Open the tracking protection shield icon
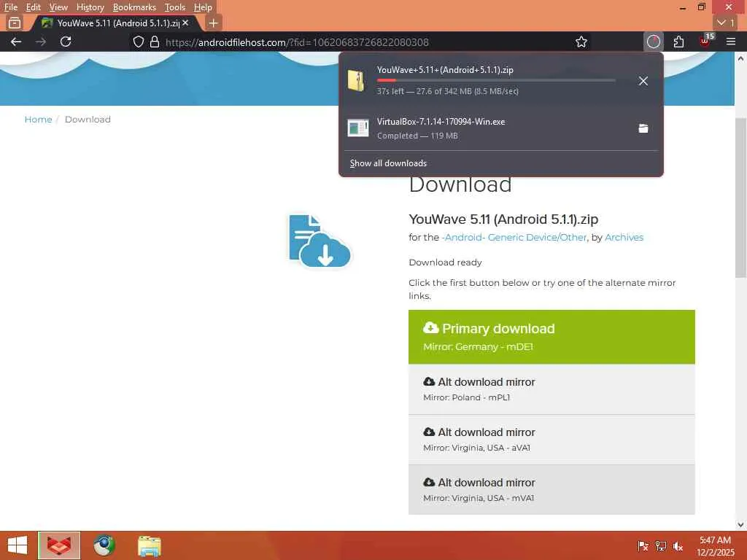The image size is (747, 560). (138, 42)
